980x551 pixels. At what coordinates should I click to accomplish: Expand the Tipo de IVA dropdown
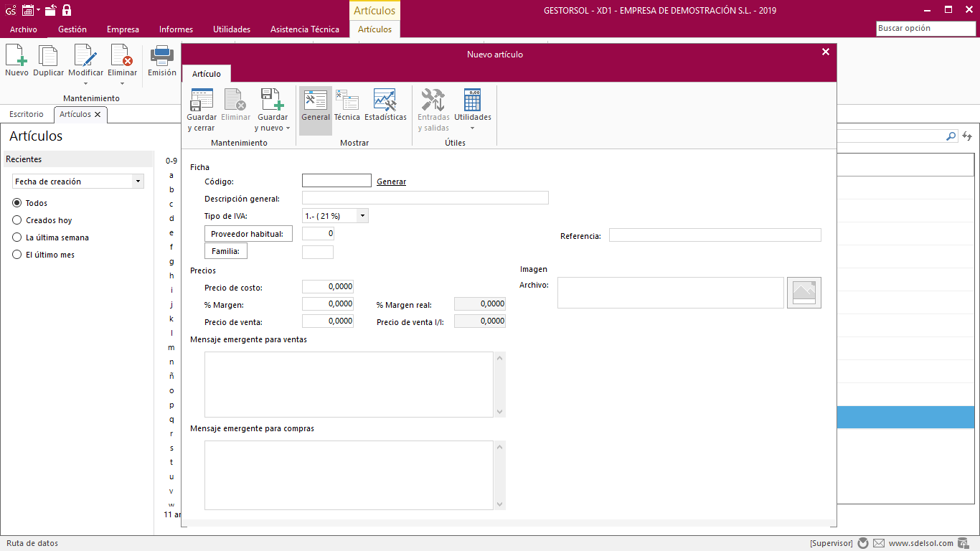pos(362,215)
